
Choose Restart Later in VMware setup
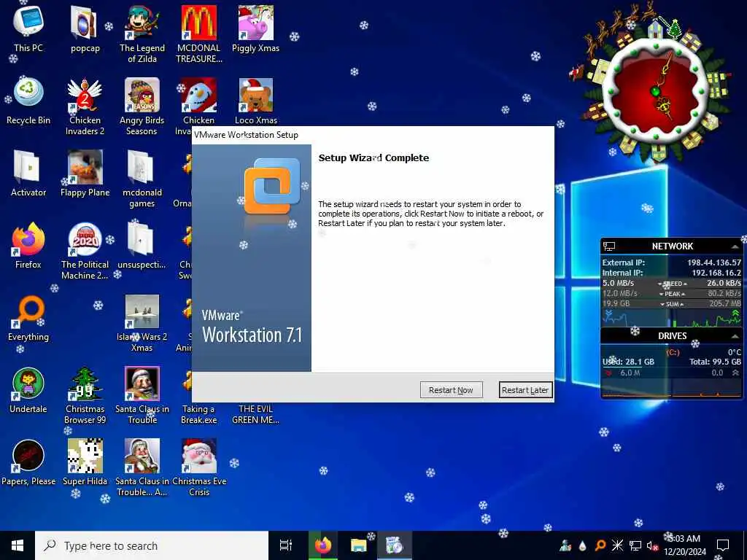(x=525, y=390)
